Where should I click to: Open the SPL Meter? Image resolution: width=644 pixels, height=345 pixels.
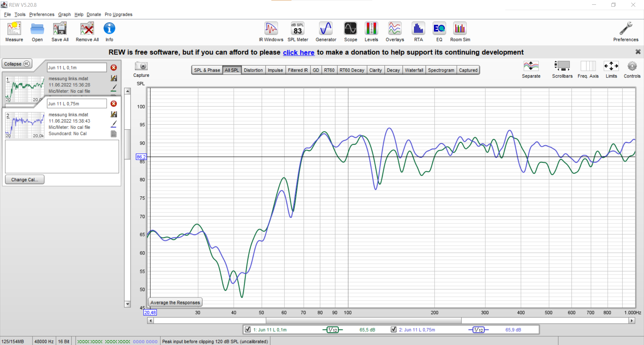coord(298,32)
